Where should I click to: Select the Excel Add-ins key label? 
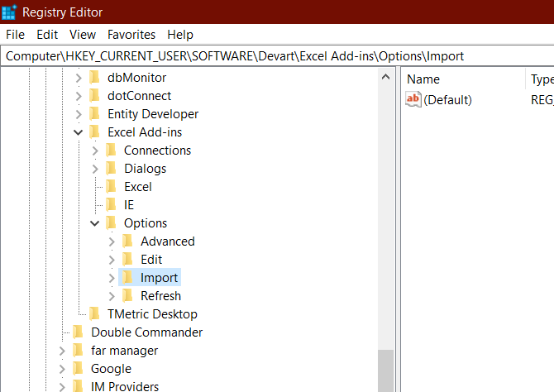pyautogui.click(x=145, y=132)
